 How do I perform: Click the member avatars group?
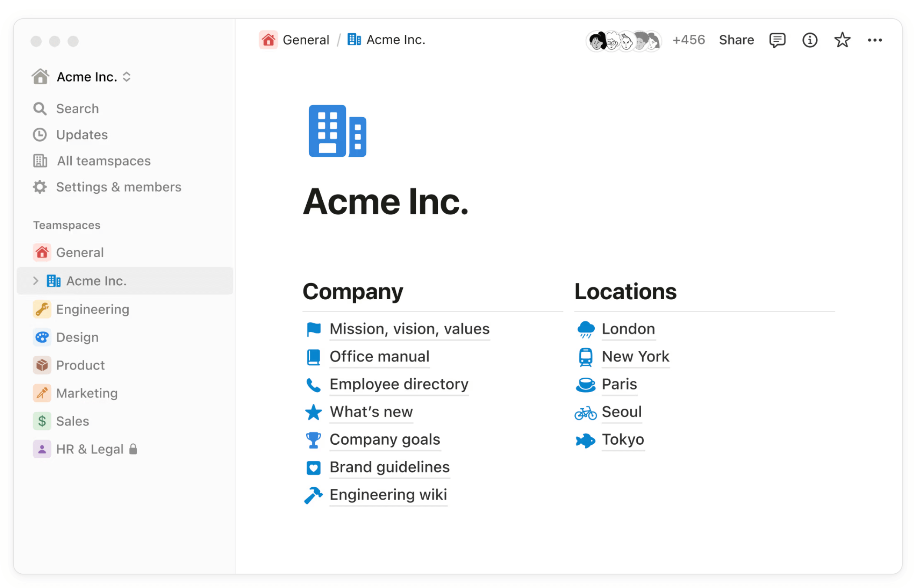point(623,41)
